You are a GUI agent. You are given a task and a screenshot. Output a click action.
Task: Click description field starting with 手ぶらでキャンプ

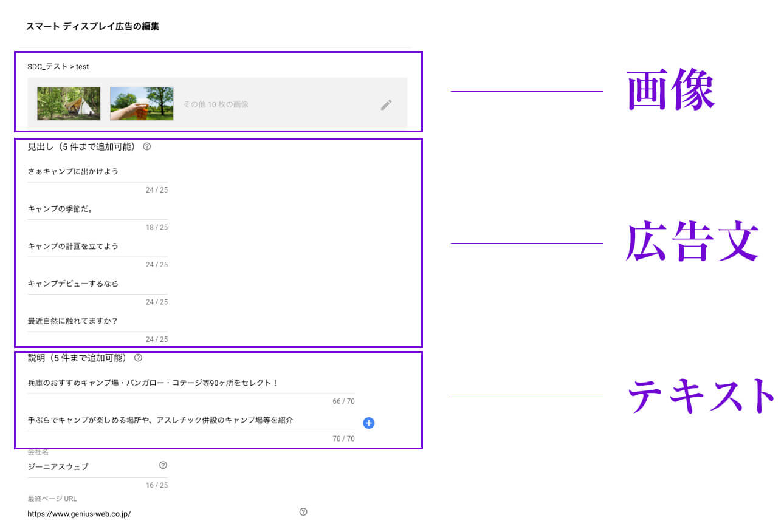click(191, 420)
